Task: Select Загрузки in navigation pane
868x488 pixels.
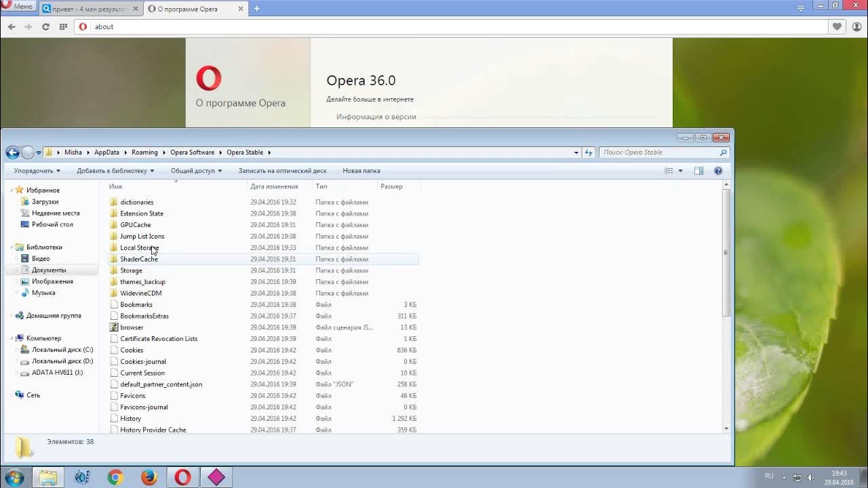Action: 45,202
